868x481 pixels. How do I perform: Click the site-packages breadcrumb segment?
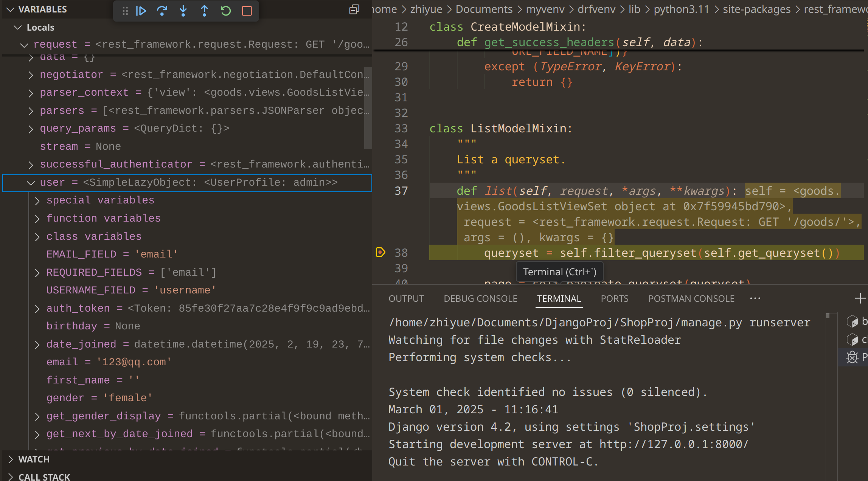pos(756,9)
